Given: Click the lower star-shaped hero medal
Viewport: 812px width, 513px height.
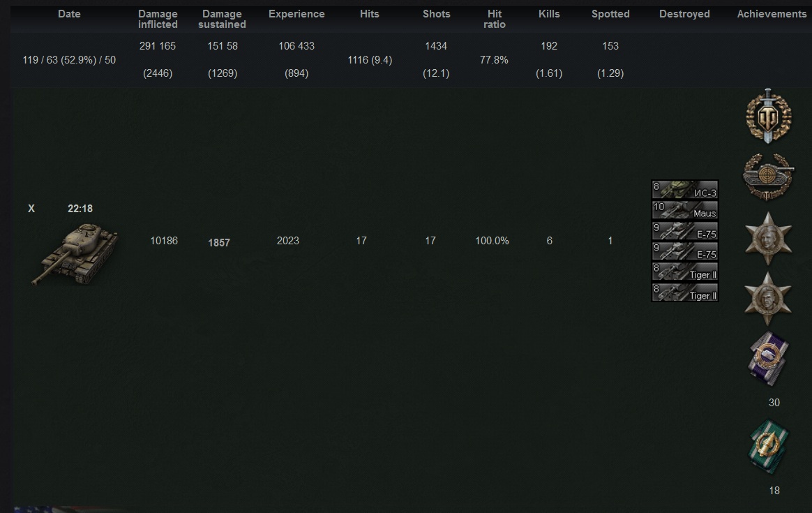Looking at the screenshot, I should point(767,298).
